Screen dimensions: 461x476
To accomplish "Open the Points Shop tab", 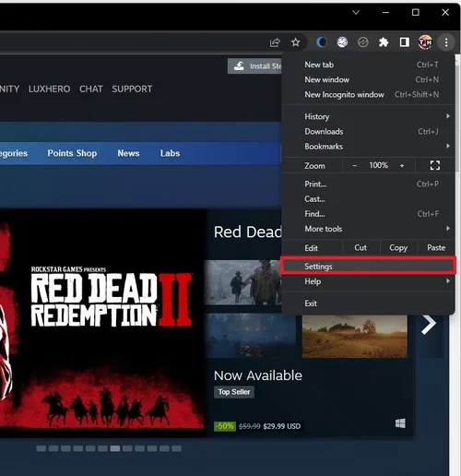I will point(72,153).
